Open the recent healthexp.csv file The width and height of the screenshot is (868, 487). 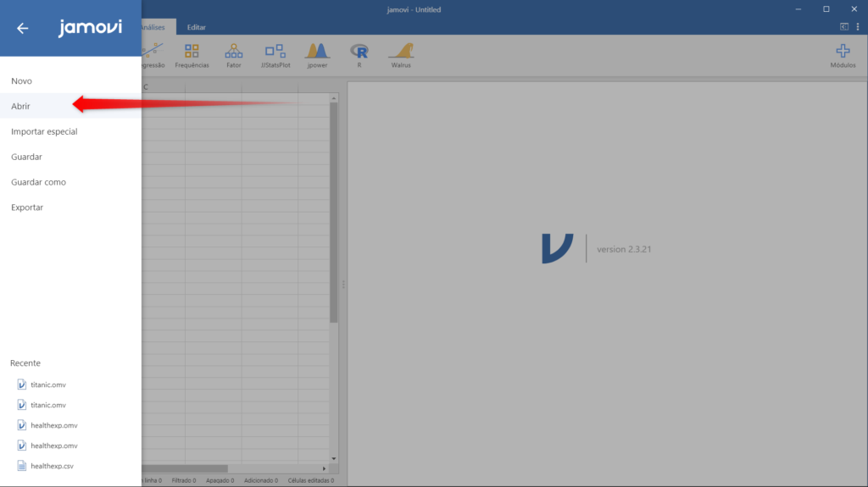pyautogui.click(x=52, y=466)
